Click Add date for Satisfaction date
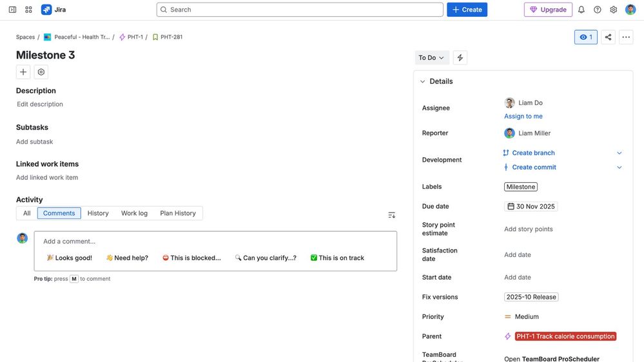This screenshot has height=362, width=644. 518,254
